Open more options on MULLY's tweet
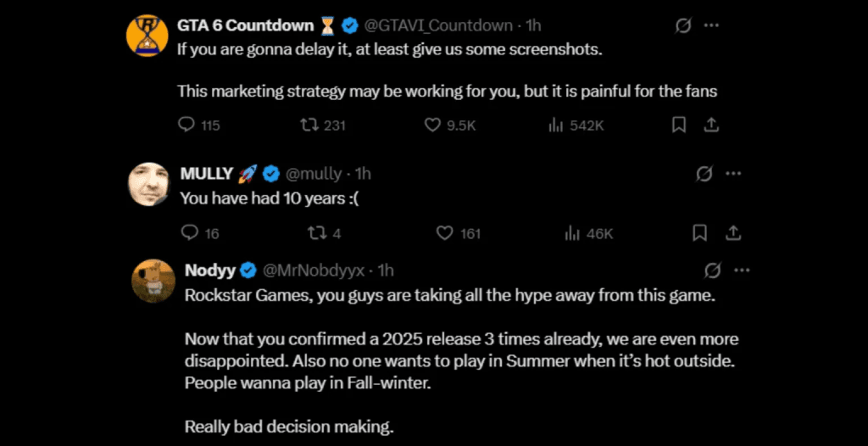 pos(734,174)
